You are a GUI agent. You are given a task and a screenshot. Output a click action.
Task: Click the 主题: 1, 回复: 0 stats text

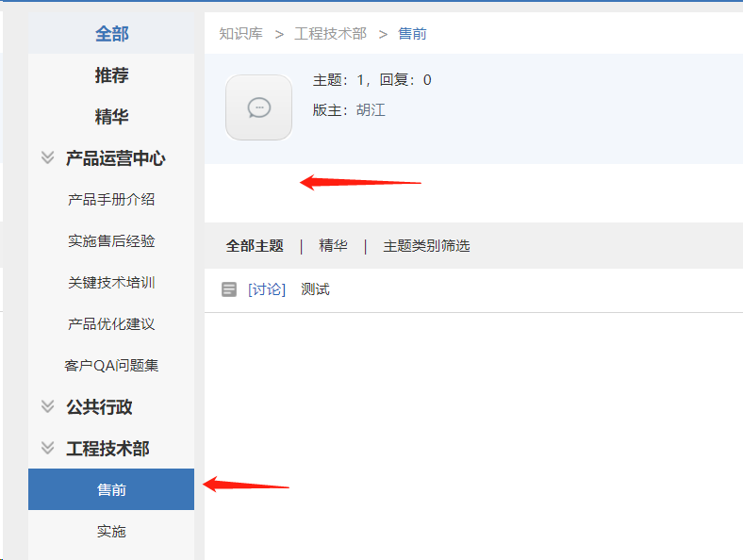pos(372,79)
